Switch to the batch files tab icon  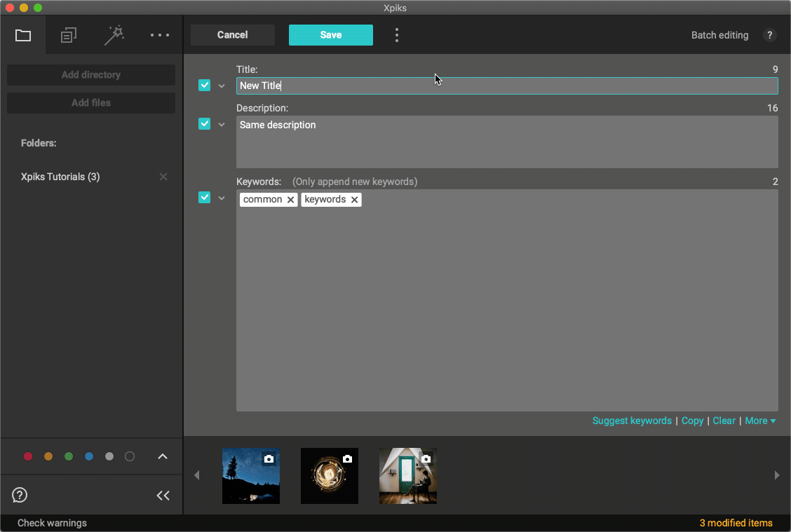click(x=69, y=35)
